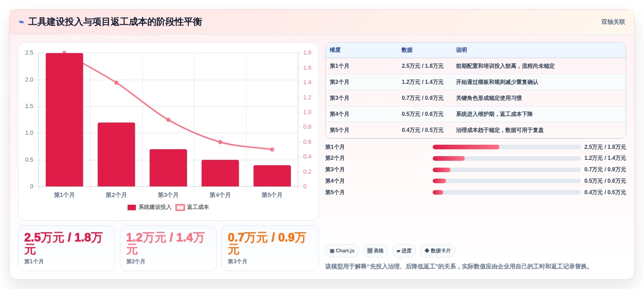Image resolution: width=644 pixels, height=289 pixels.
Task: Click the 第1个月 progress bar
Action: coord(507,147)
